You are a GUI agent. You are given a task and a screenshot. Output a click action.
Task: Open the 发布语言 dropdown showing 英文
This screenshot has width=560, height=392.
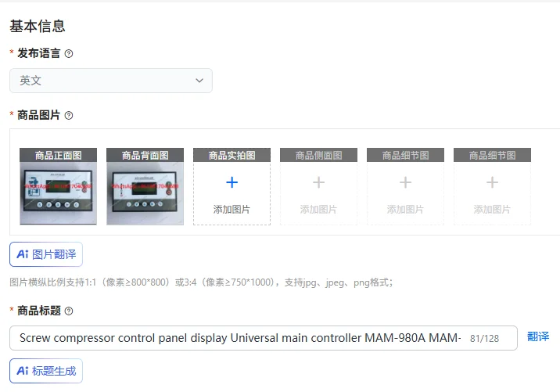click(111, 81)
